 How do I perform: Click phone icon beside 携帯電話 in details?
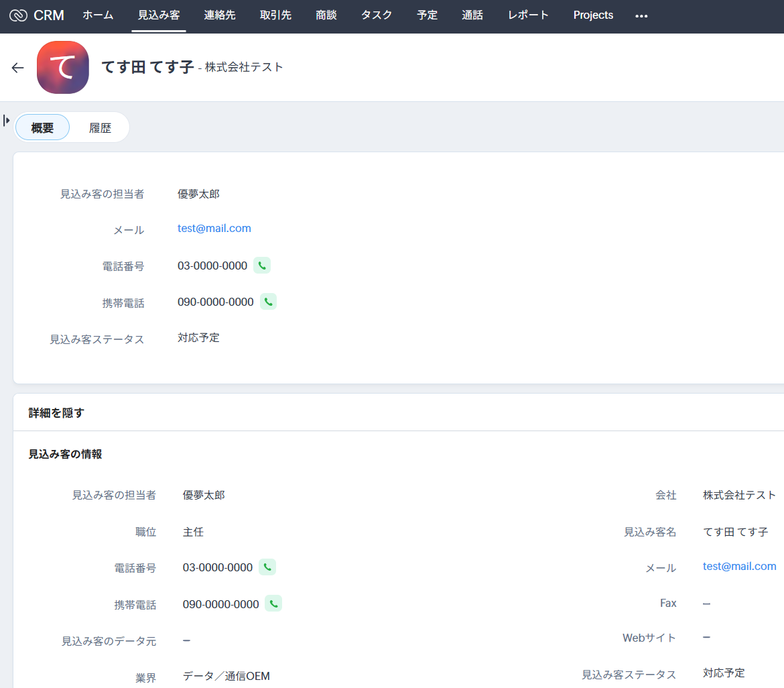273,604
